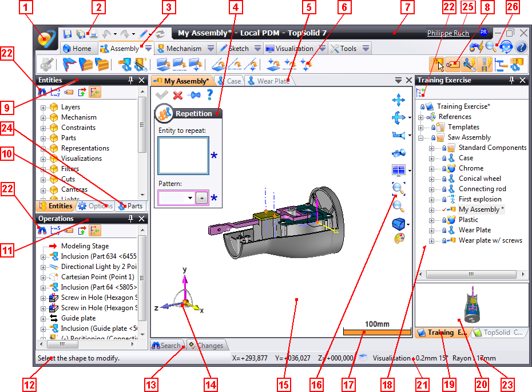Expand the Constraints node in Entities tree
The image size is (532, 392).
[43, 128]
